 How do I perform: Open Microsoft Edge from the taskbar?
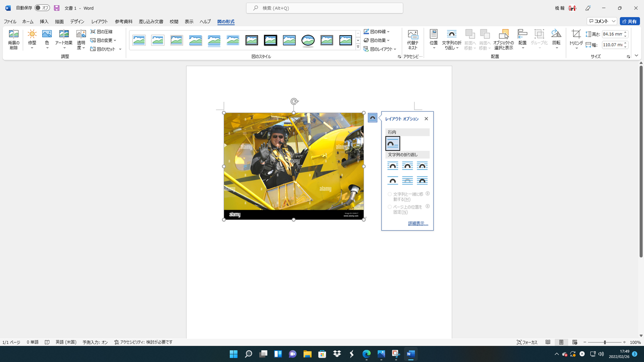pyautogui.click(x=366, y=354)
